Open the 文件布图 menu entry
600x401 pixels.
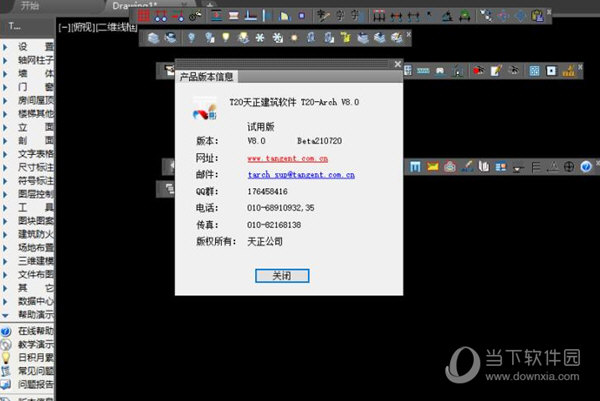tap(35, 274)
